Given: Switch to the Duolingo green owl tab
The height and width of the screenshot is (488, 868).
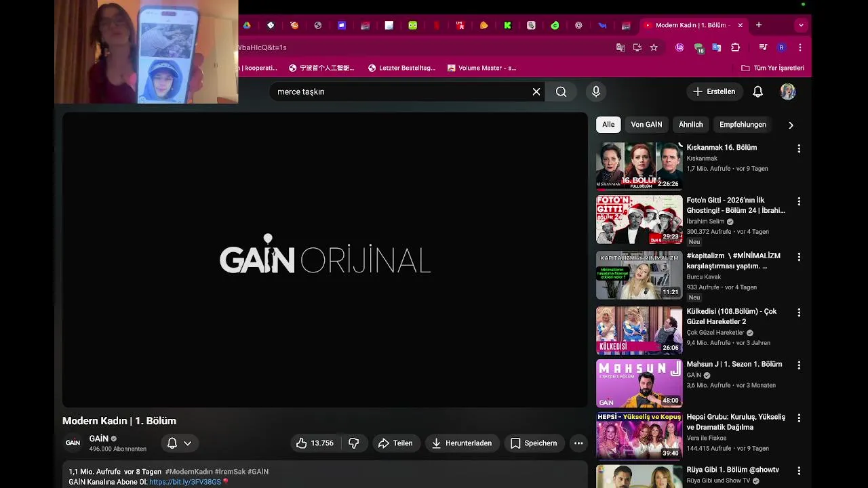Looking at the screenshot, I should [x=412, y=25].
